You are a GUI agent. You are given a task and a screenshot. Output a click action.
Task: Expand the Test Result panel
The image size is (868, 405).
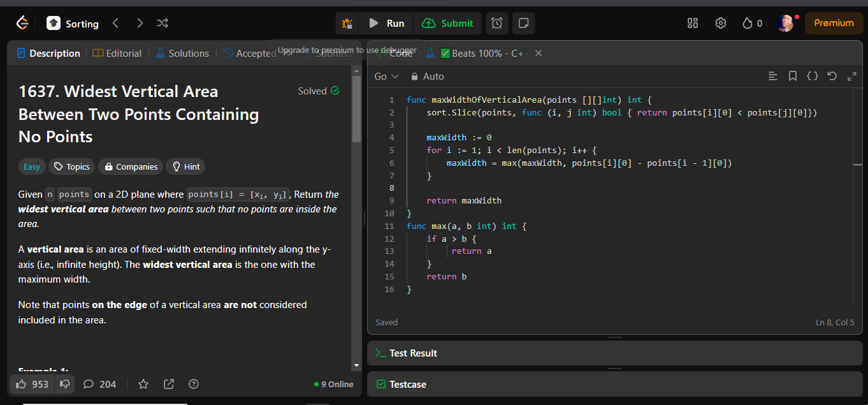pyautogui.click(x=413, y=353)
